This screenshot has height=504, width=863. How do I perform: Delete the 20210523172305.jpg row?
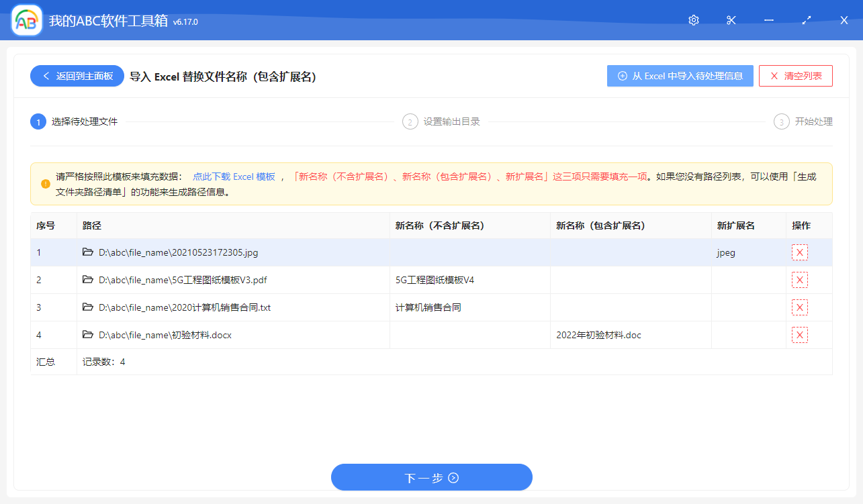click(799, 252)
